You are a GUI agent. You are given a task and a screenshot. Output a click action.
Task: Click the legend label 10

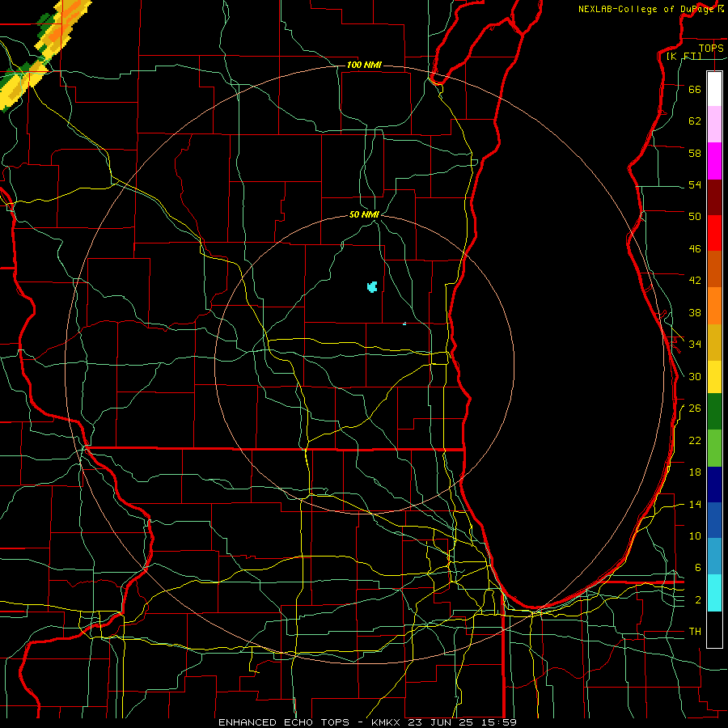pyautogui.click(x=695, y=536)
